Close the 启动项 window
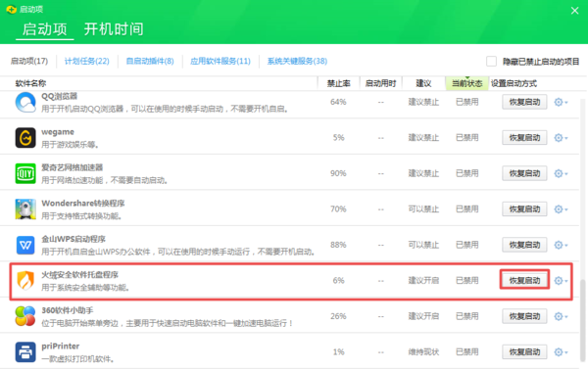This screenshot has height=370, width=588. [574, 11]
